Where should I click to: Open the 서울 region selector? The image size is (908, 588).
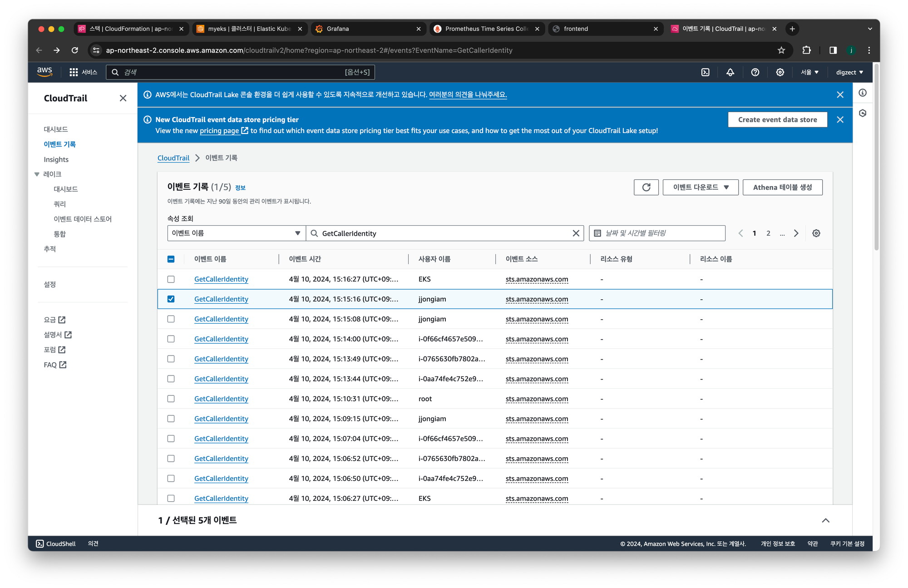[x=809, y=72]
